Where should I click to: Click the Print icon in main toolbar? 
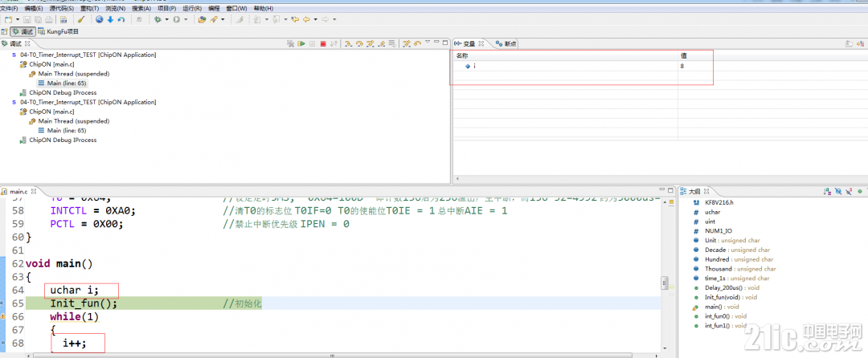pyautogui.click(x=49, y=19)
